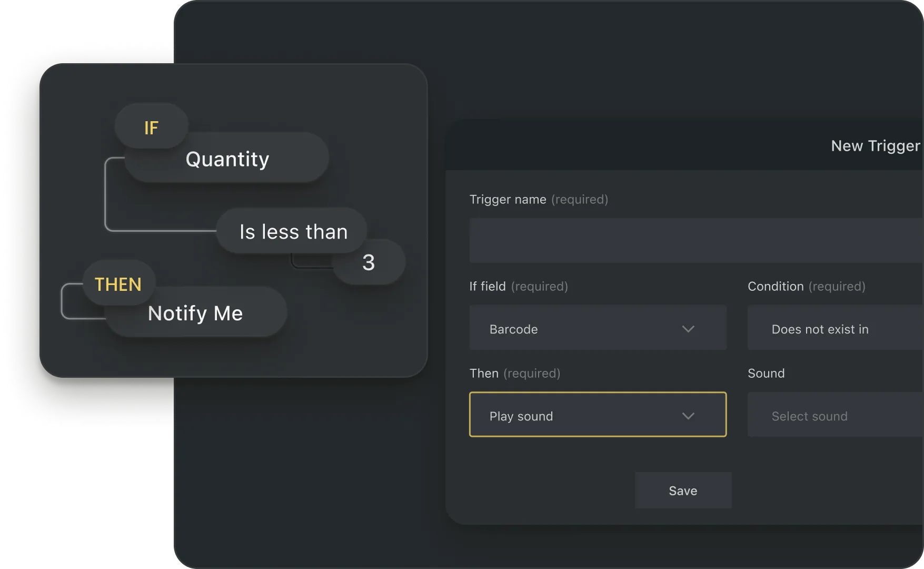This screenshot has height=569, width=924.
Task: Click the 'Condition (required)' label
Action: [806, 287]
